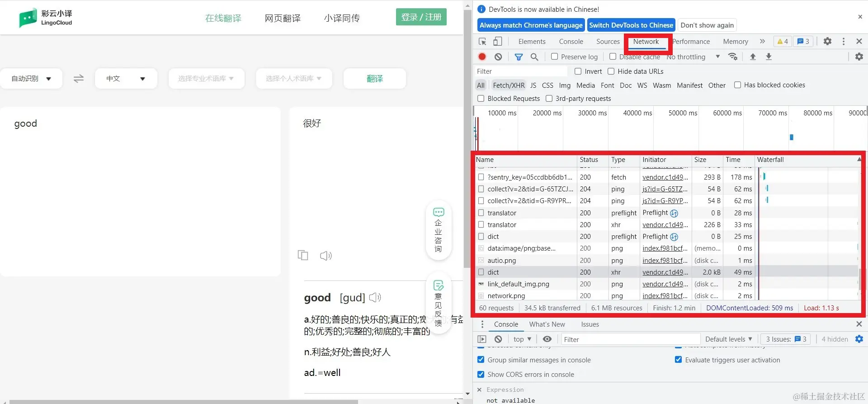Screen dimensions: 868x404
Task: Open enterprise consultation chat icon
Action: pyautogui.click(x=439, y=230)
